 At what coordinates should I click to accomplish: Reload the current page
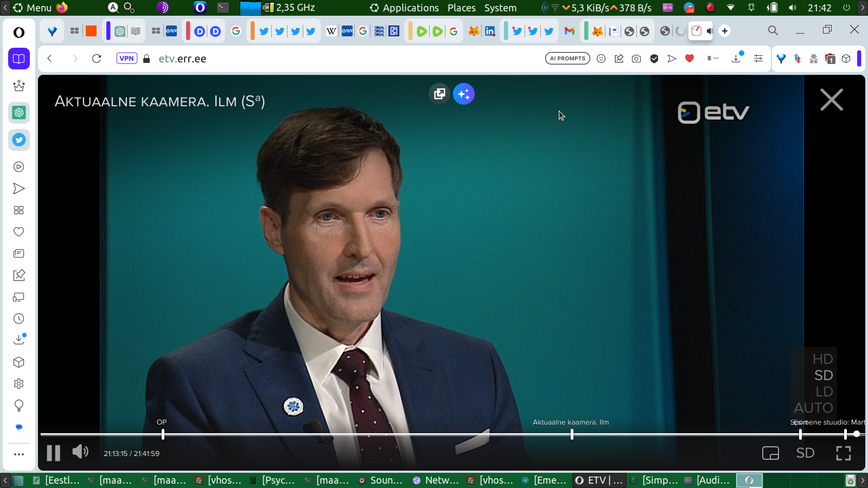pyautogui.click(x=97, y=59)
